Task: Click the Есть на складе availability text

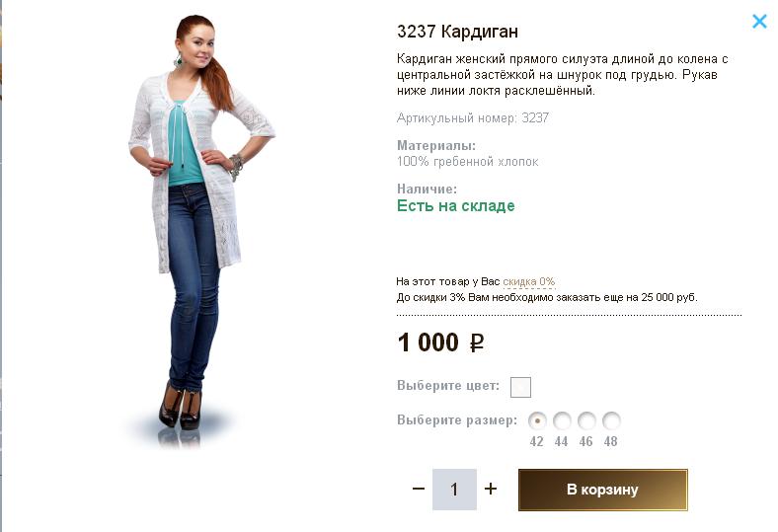Action: 456,205
